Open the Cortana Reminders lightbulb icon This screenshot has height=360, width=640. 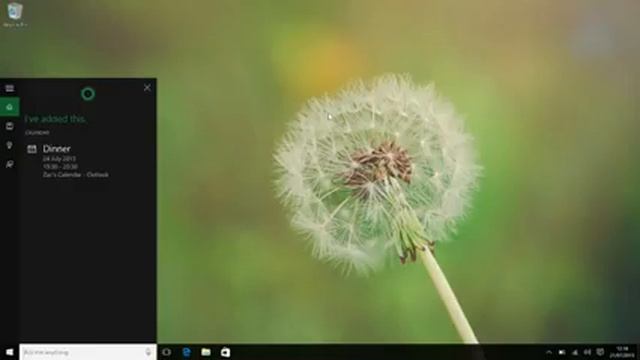coord(9,145)
